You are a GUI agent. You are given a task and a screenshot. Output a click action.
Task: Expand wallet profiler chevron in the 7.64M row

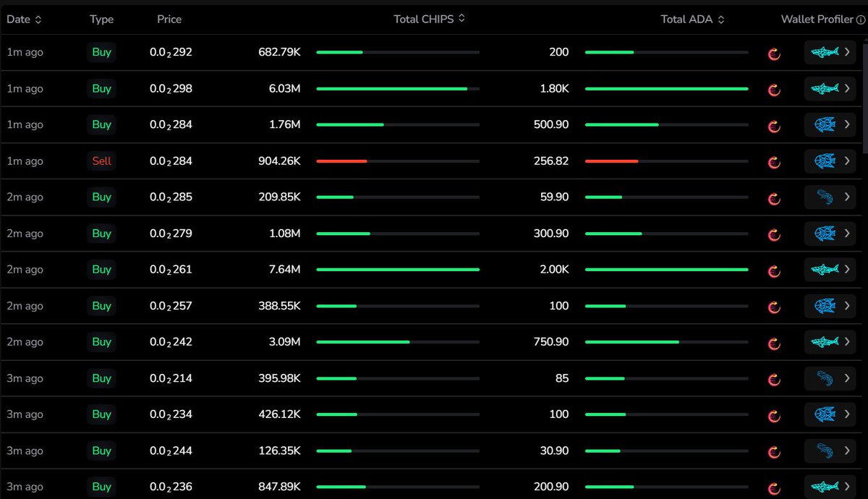coord(848,269)
